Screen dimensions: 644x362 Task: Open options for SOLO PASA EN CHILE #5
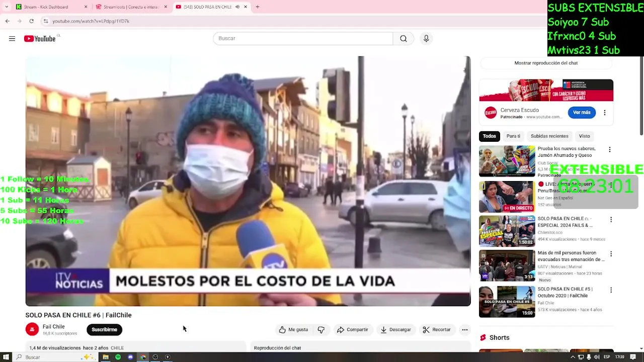tap(611, 290)
